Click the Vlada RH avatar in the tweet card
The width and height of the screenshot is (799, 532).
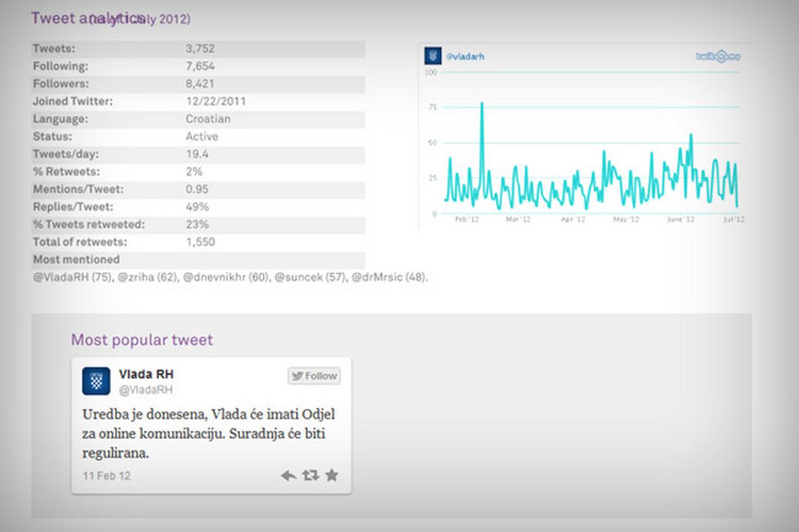point(96,381)
